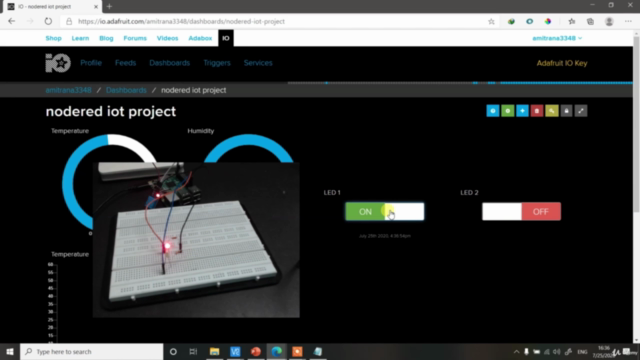The width and height of the screenshot is (640, 360).
Task: Toggle the LED 1 switch
Action: coord(384,211)
